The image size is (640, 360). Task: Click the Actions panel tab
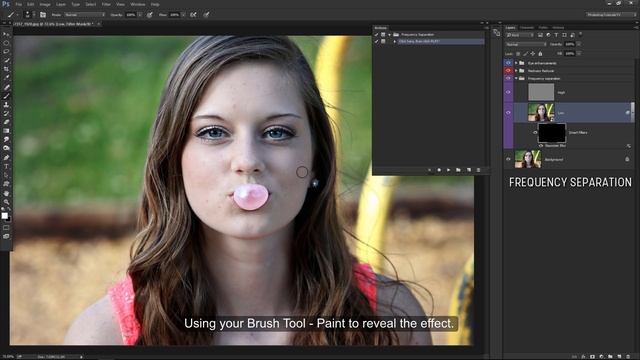(381, 28)
